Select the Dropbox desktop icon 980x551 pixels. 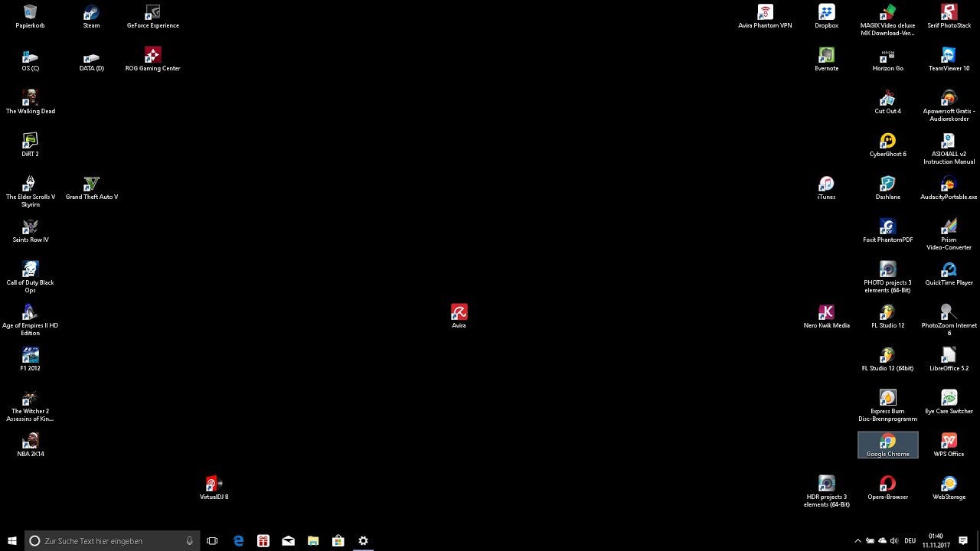826,17
